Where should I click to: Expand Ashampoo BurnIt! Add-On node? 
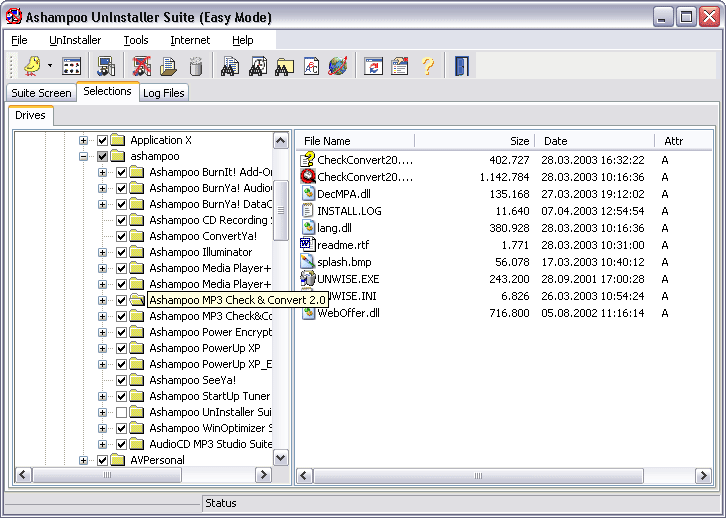(x=102, y=173)
